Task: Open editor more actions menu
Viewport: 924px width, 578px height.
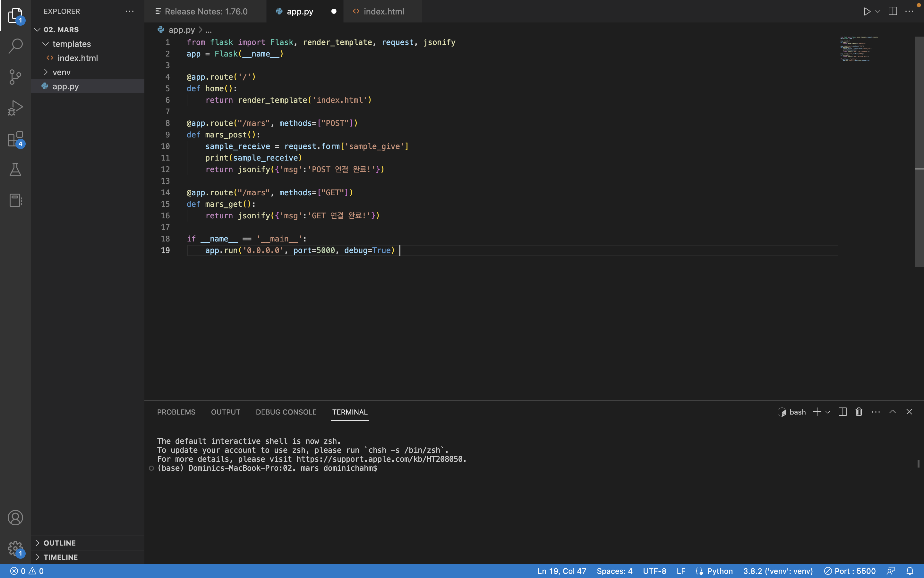Action: tap(909, 12)
